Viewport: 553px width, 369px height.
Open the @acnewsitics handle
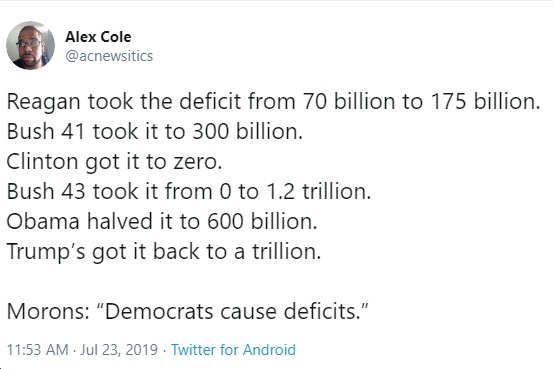pyautogui.click(x=109, y=56)
